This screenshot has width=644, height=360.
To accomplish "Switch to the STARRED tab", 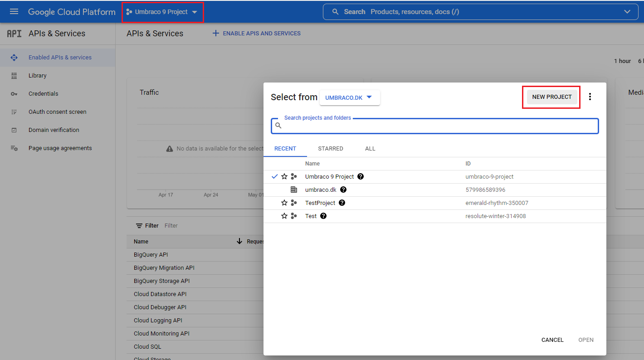I will point(331,149).
